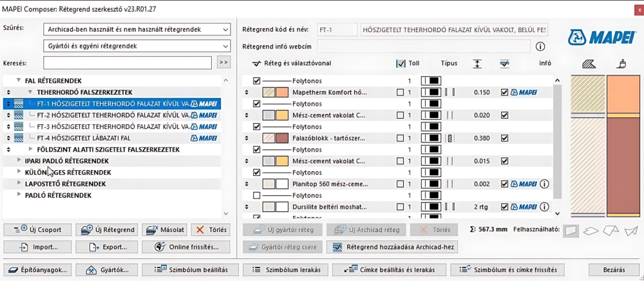
Task: Select the rightmost Felhasználható usage icon
Action: click(x=632, y=230)
